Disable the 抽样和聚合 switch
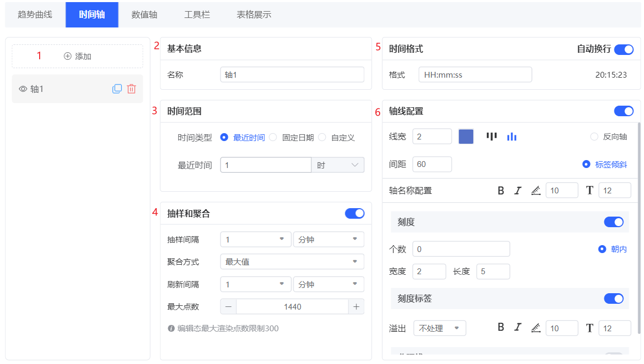Viewport: 644px width, 364px height. coord(354,213)
